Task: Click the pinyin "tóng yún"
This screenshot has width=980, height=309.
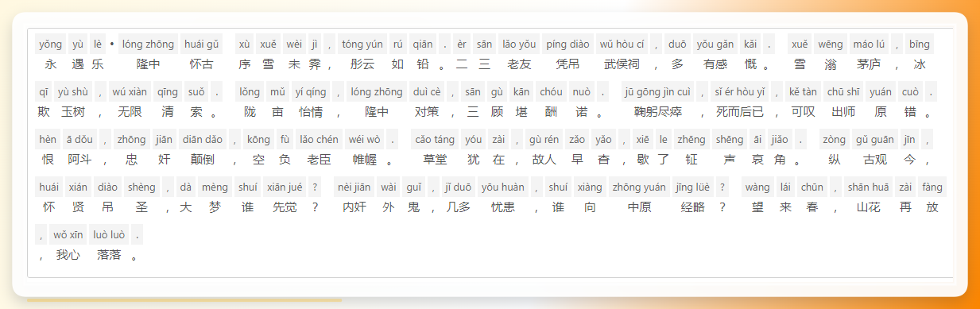Action: click(x=362, y=44)
